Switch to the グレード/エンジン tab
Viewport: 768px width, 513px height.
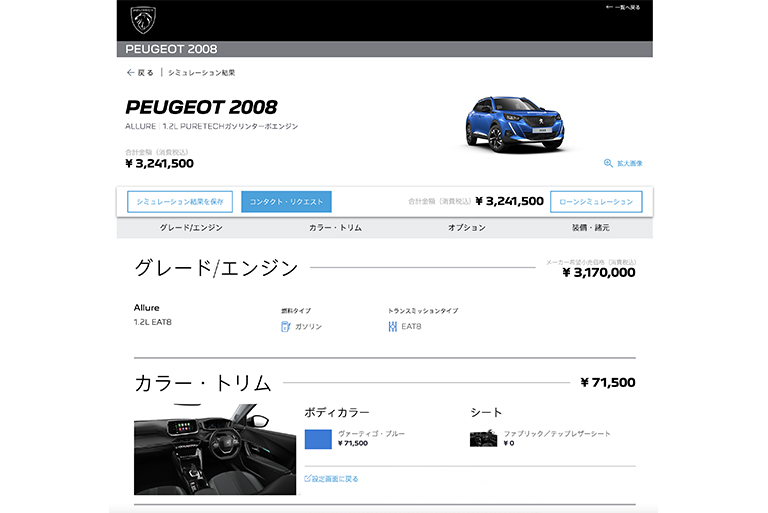[x=191, y=227]
